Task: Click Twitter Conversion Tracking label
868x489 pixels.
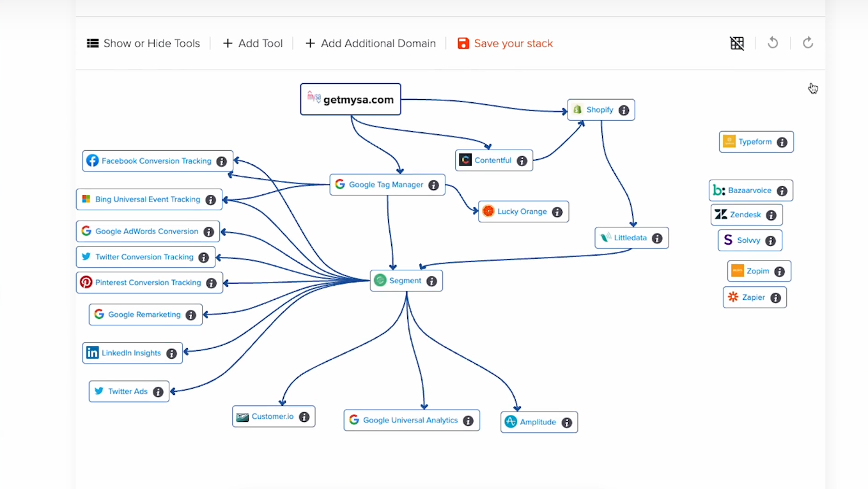Action: 144,257
